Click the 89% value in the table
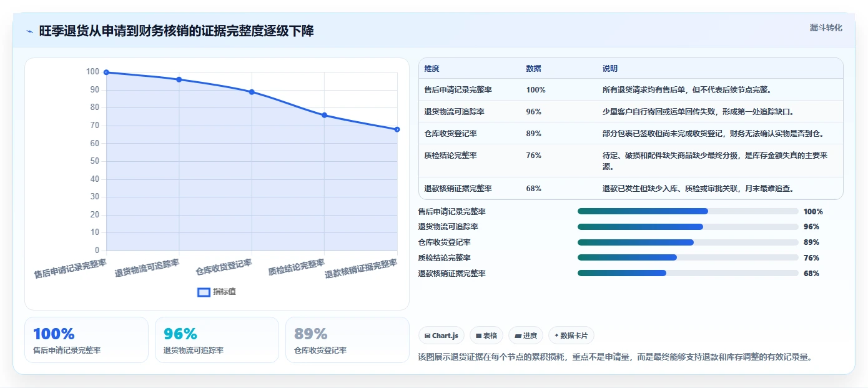Screen dimensions: 868x388 pyautogui.click(x=534, y=134)
